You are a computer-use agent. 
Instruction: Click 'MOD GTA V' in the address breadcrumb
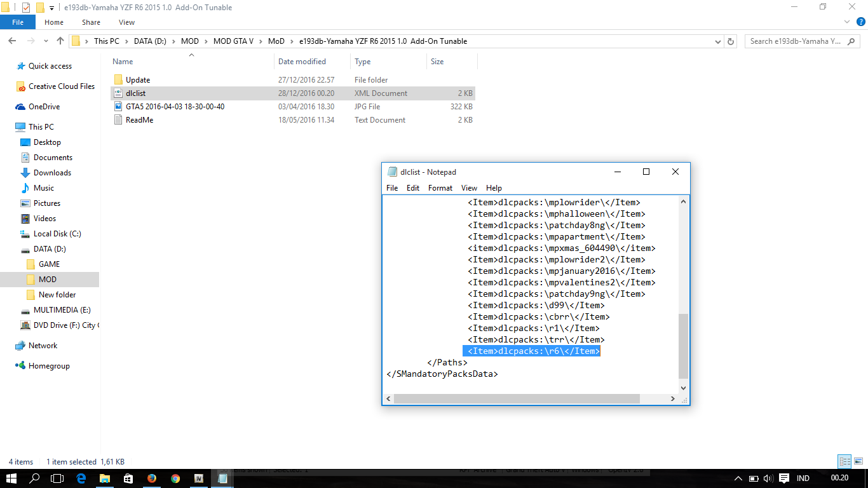[x=233, y=41]
